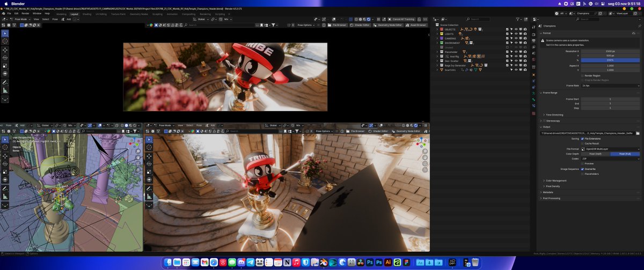
Task: Open the Window menu
Action: (x=37, y=13)
